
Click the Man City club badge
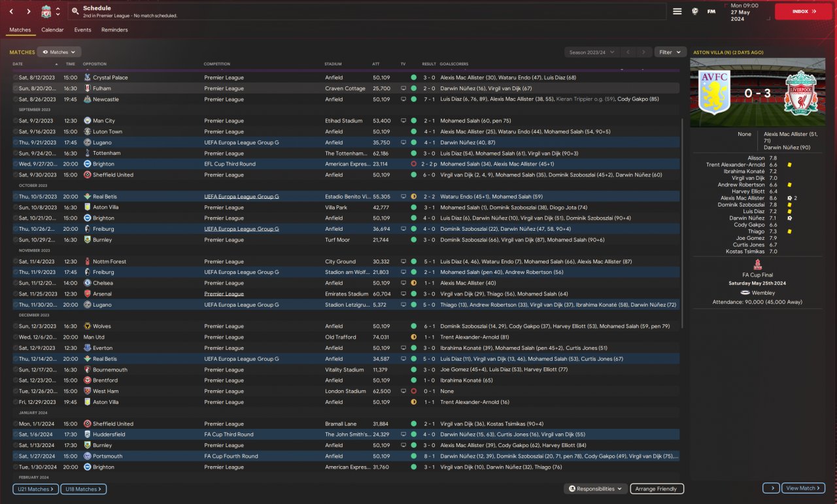[87, 121]
